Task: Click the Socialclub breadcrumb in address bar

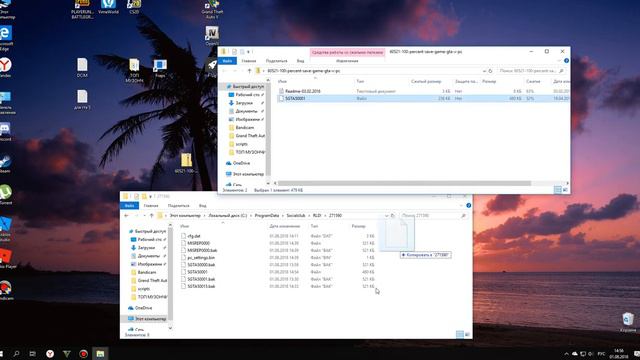Action: (x=296, y=216)
